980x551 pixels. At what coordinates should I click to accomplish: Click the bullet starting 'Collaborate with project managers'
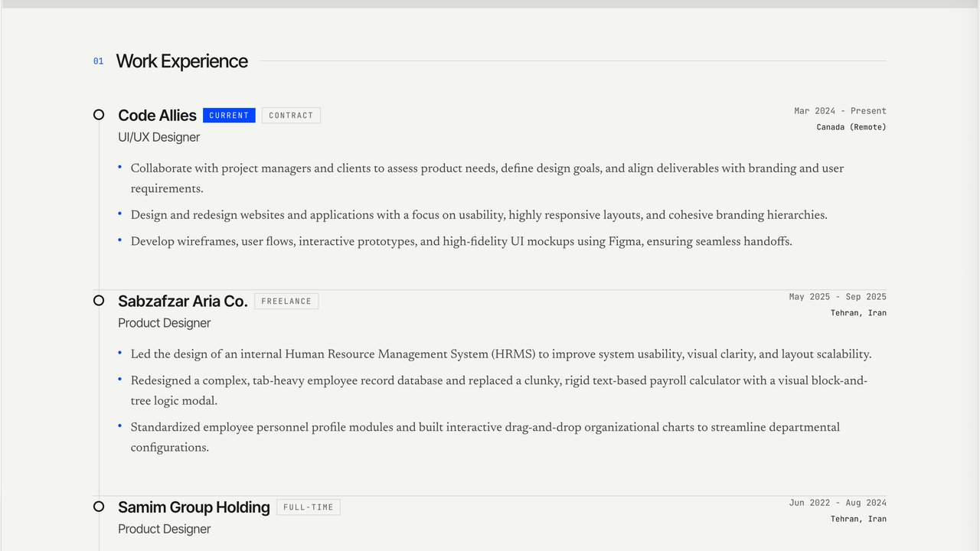point(487,178)
